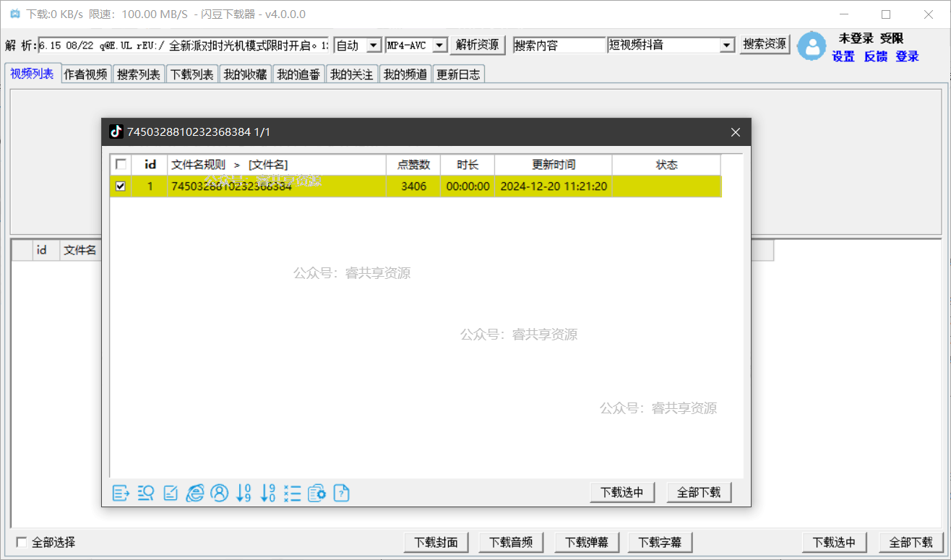Viewport: 951px width, 560px height.
Task: Go to the 我的追番 tab
Action: [298, 74]
